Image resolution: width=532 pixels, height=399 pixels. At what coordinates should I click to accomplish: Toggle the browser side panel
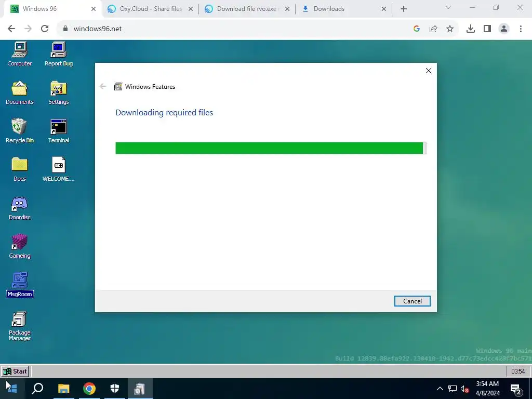[x=487, y=29]
